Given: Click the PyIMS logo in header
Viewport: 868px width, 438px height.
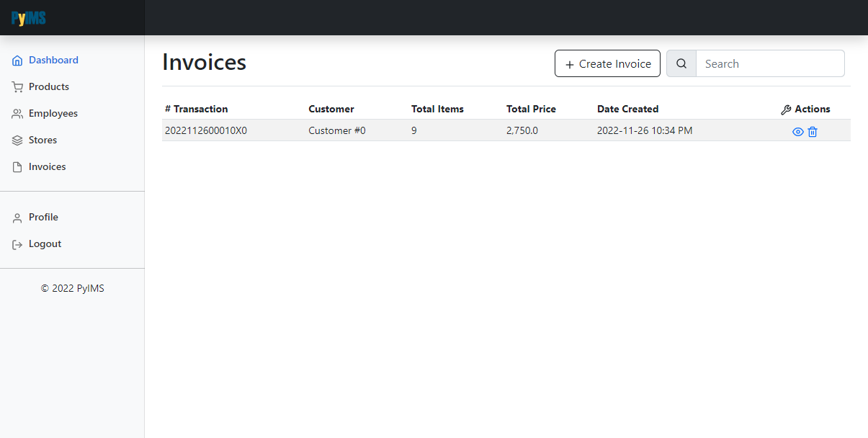Looking at the screenshot, I should 29,19.
